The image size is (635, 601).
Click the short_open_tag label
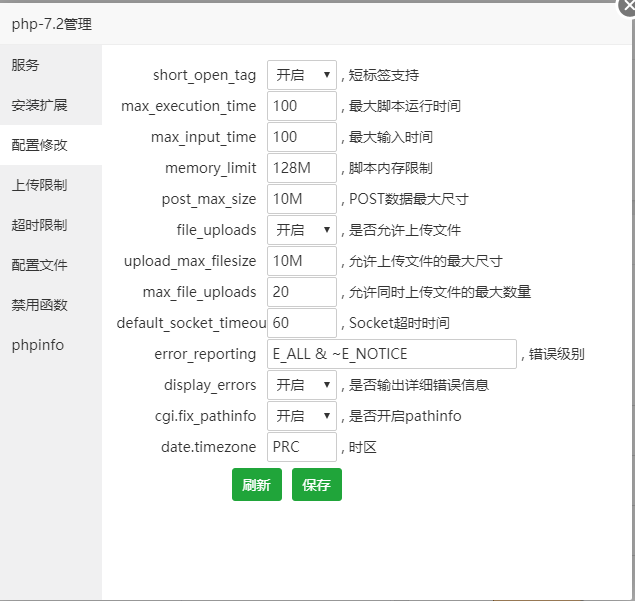click(x=204, y=75)
